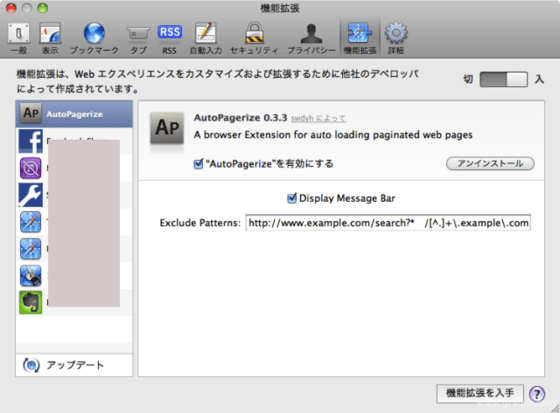The width and height of the screenshot is (560, 413).
Task: Toggle "AutoPagerize"を有効にする checkbox
Action: (198, 164)
